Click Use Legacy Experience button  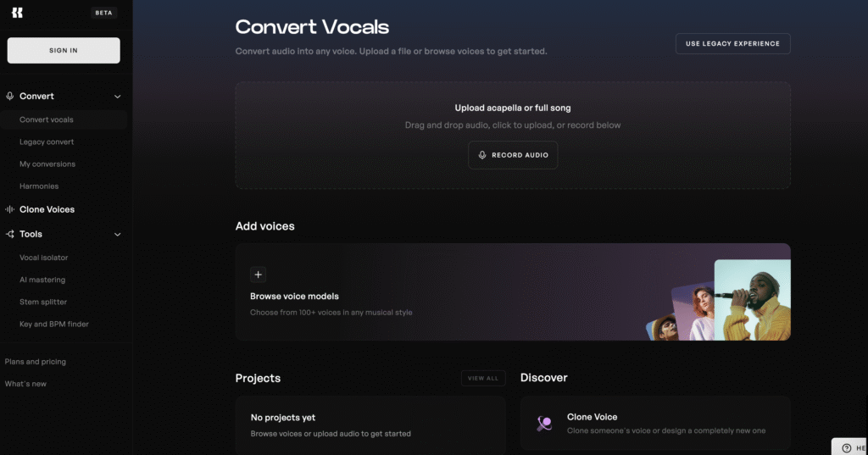[x=733, y=44]
